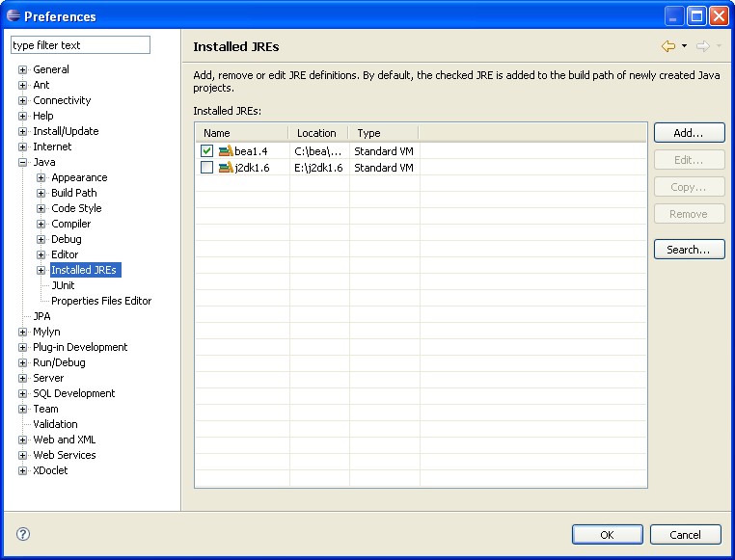
Task: Click the Search... button
Action: [x=689, y=250]
